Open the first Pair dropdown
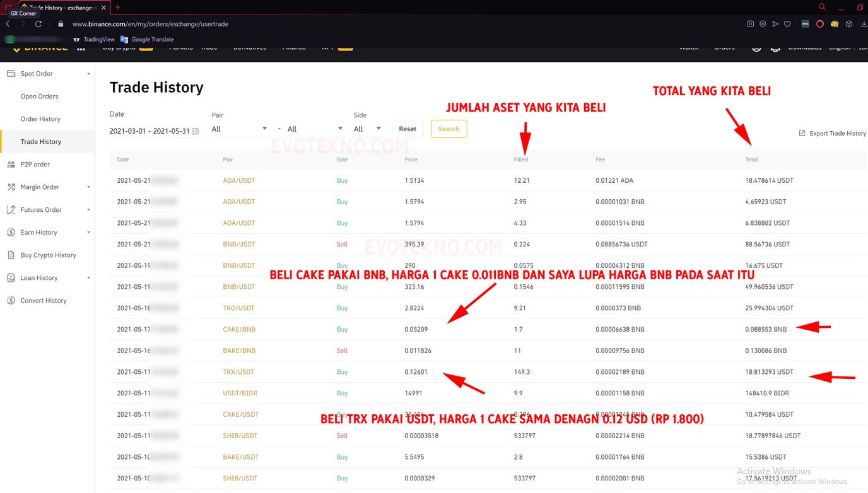Viewport: 868px width, 493px height. [240, 129]
